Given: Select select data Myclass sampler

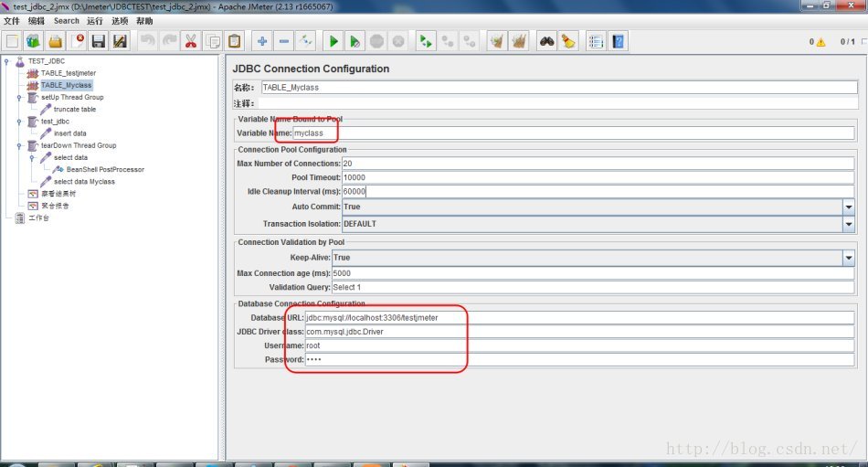Looking at the screenshot, I should coord(84,182).
